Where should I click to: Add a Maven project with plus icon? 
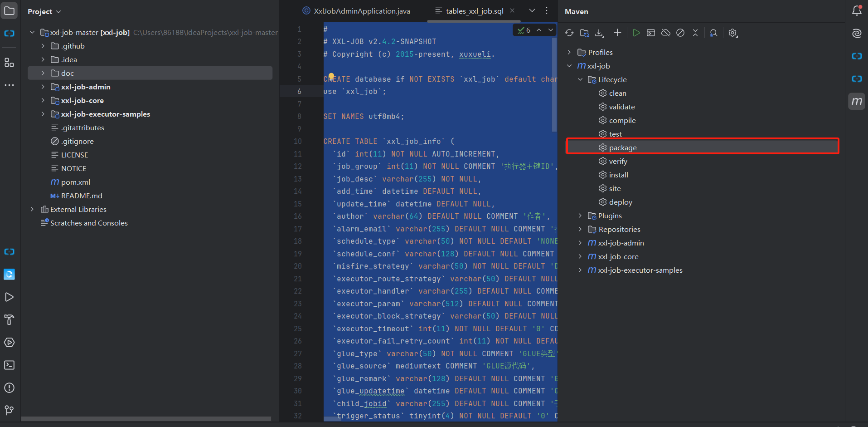(617, 33)
